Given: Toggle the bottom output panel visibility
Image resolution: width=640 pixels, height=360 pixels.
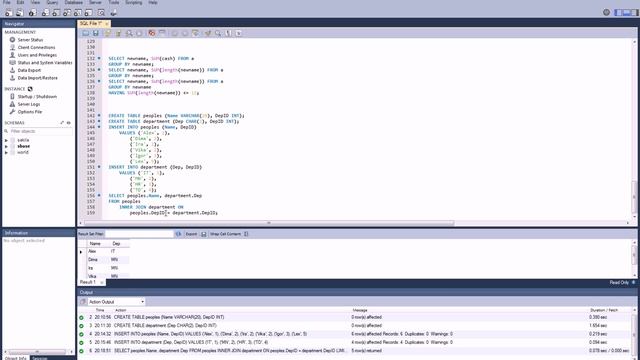Looking at the screenshot, I should 626,12.
